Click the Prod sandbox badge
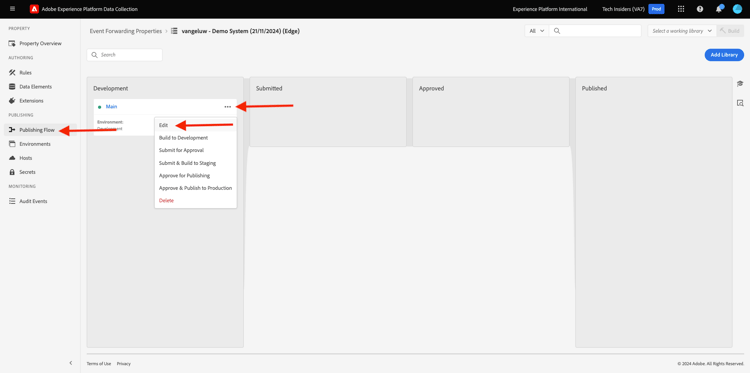This screenshot has height=373, width=750. pos(656,9)
